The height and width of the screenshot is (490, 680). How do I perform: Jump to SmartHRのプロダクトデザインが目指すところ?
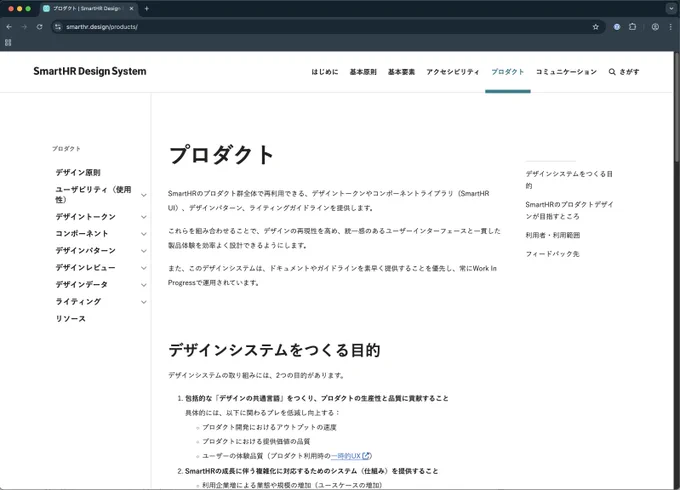[569, 210]
